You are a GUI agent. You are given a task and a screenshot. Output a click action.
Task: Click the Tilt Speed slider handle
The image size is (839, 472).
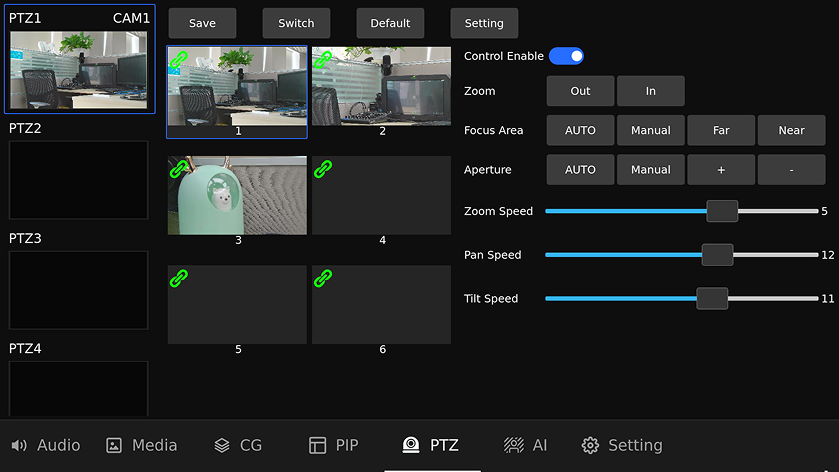click(x=712, y=299)
